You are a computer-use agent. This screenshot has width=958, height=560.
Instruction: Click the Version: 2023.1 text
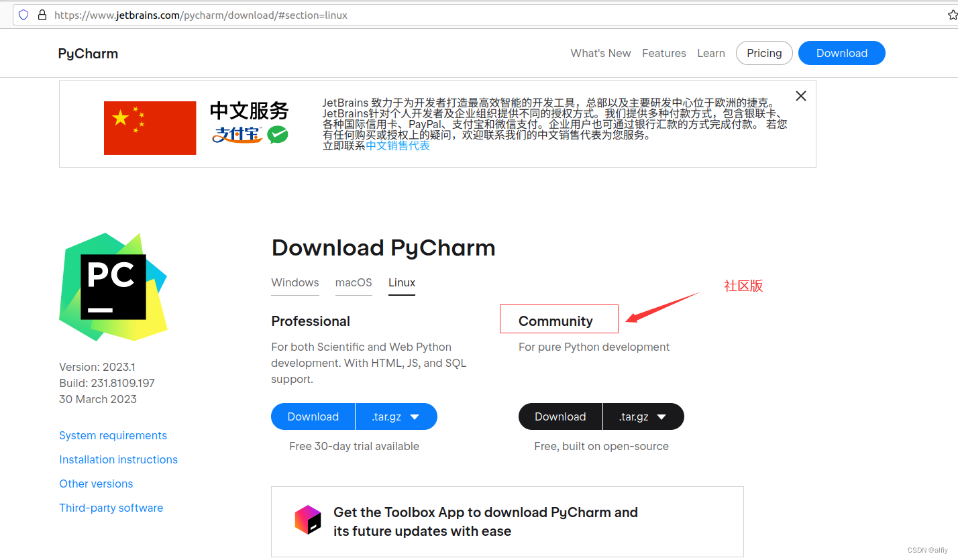[97, 367]
